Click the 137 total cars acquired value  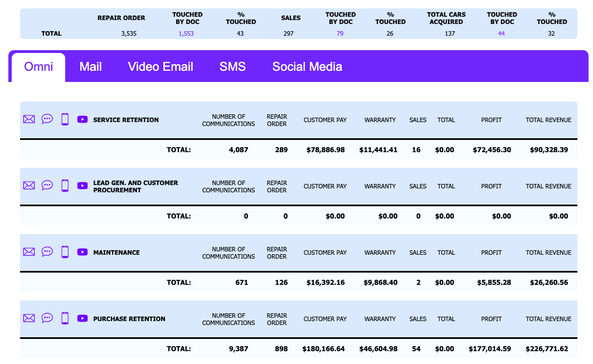(450, 33)
